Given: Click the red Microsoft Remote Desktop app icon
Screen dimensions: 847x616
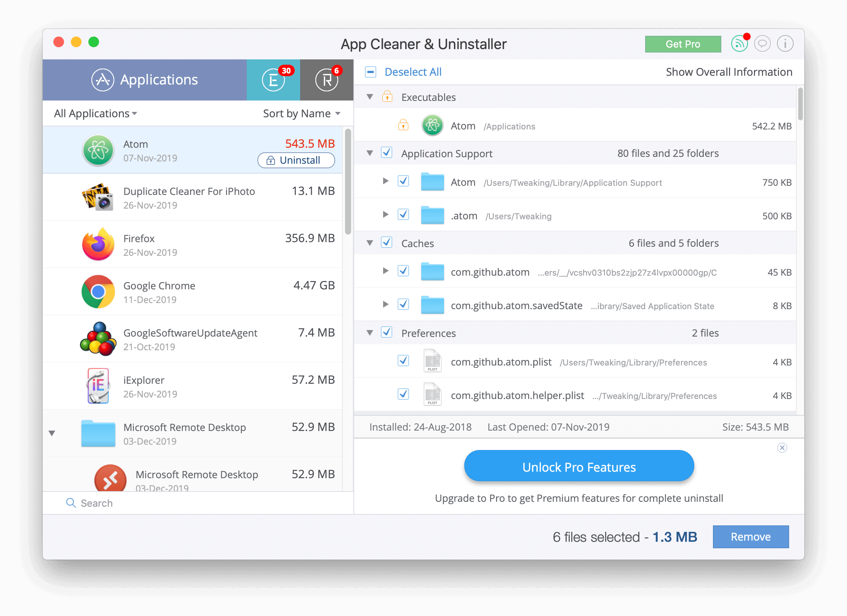Looking at the screenshot, I should click(x=110, y=478).
